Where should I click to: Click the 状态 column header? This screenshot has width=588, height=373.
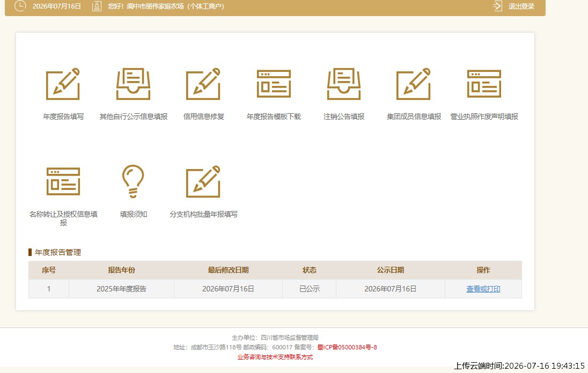(x=310, y=270)
